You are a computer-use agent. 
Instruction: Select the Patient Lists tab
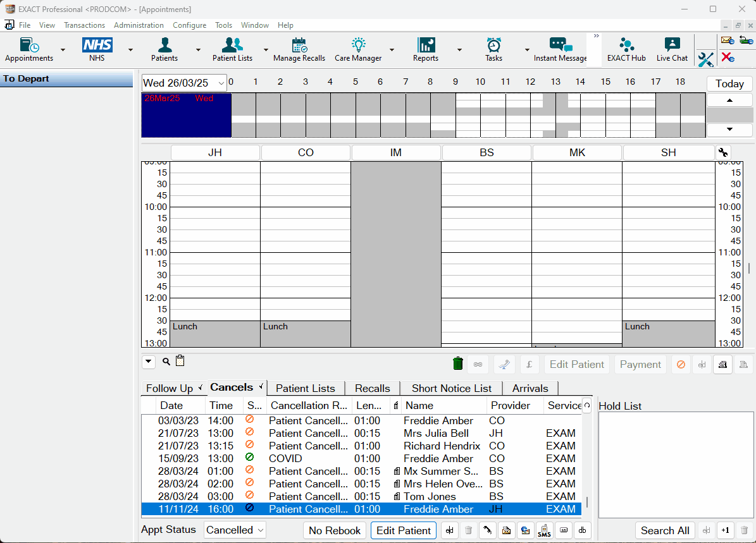click(x=305, y=388)
